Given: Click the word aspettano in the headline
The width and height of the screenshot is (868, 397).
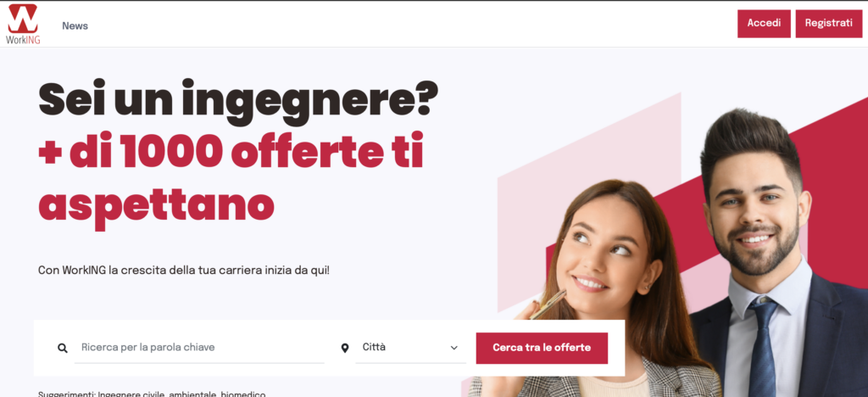Looking at the screenshot, I should pos(156,206).
